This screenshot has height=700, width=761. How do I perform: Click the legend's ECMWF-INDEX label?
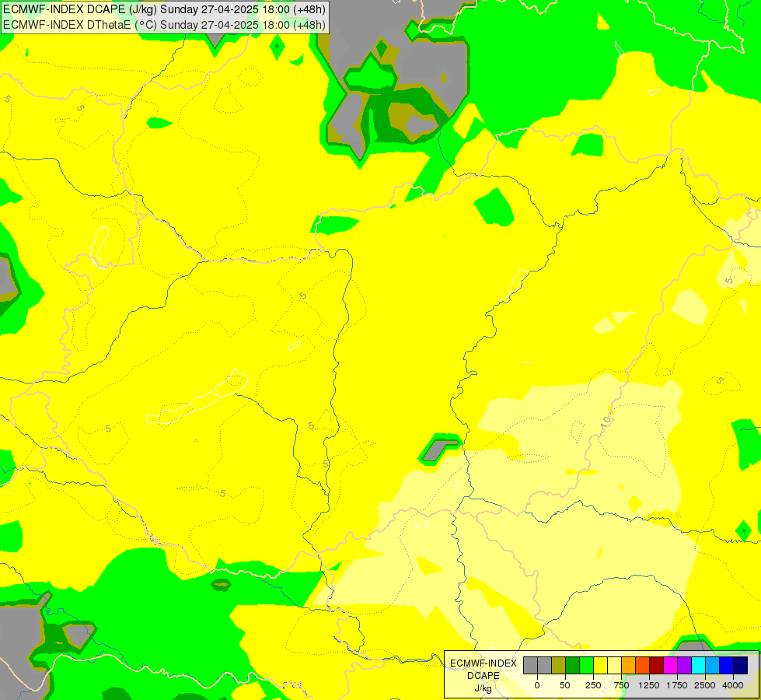pos(483,663)
